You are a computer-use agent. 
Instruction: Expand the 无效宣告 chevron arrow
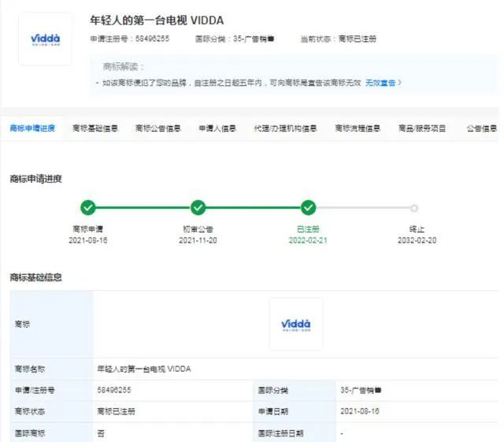(399, 83)
